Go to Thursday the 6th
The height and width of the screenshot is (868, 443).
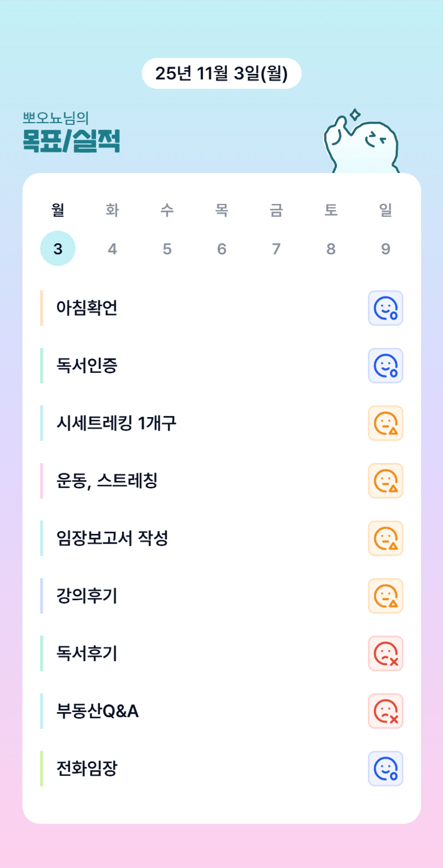coord(222,248)
